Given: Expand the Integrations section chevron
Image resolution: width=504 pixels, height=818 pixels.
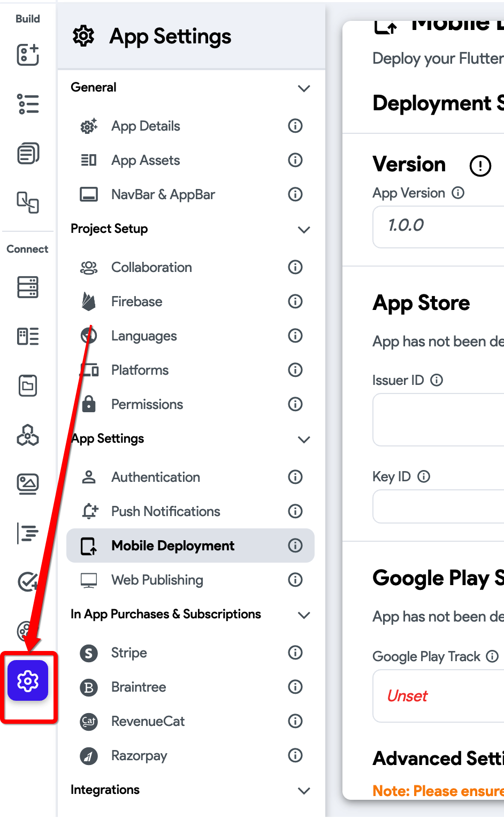Looking at the screenshot, I should click(304, 791).
